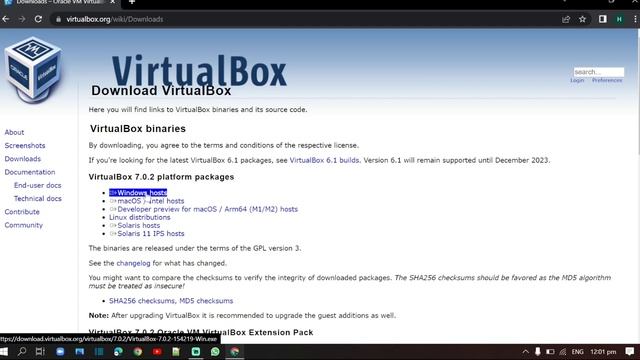
Task: Open the Chrome three-dot menu
Action: [x=635, y=19]
